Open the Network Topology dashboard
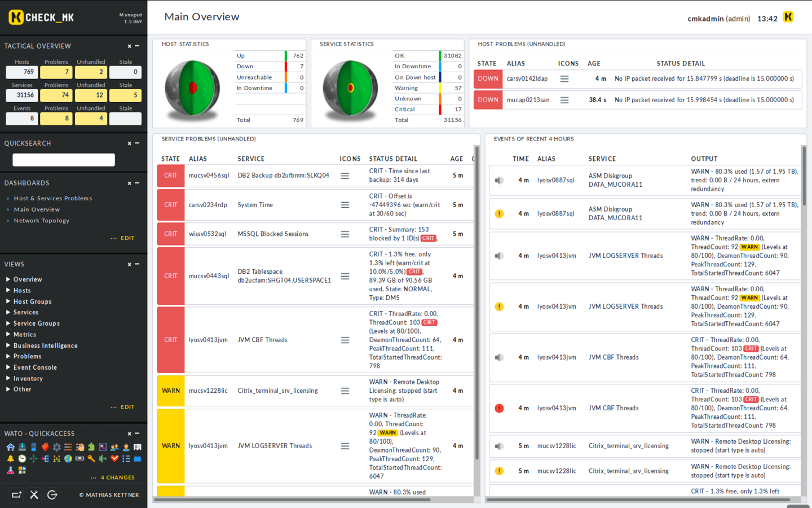This screenshot has width=812, height=508. (x=42, y=221)
